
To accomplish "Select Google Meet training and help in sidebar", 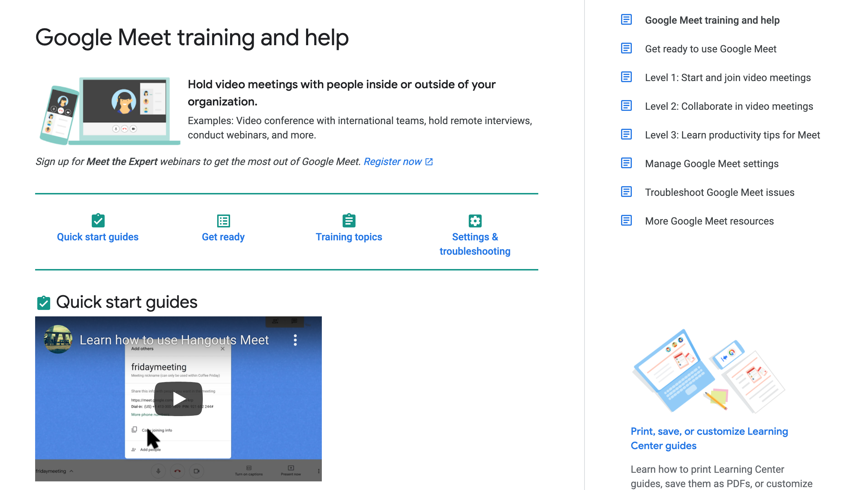I will click(712, 20).
